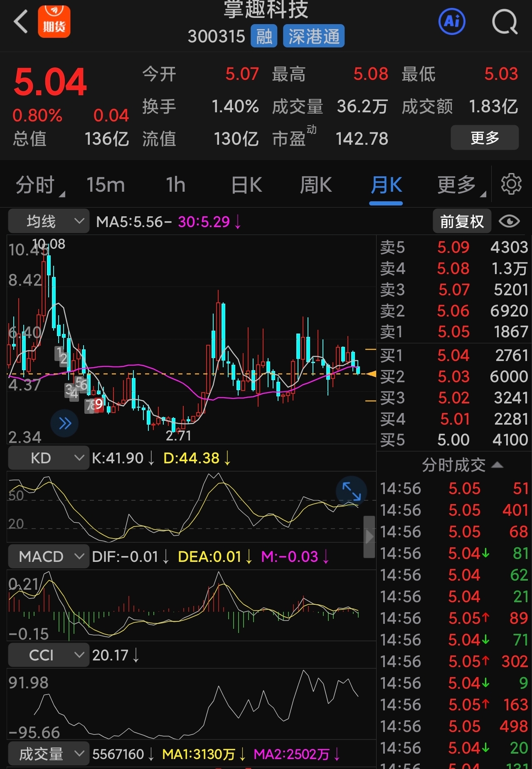The height and width of the screenshot is (769, 532).
Task: Tap the 前复权 adjustment button
Action: pos(462,221)
